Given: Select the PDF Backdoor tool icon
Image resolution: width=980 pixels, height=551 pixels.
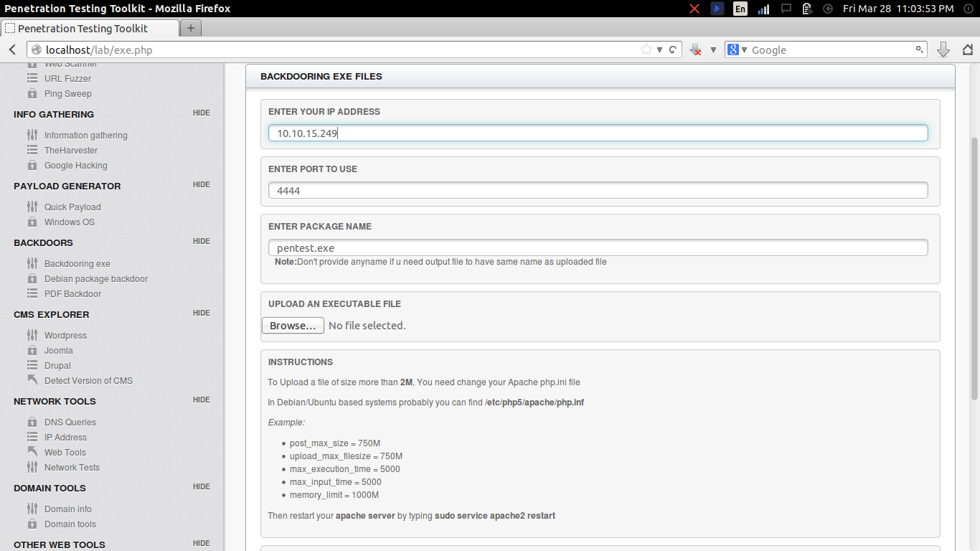Looking at the screenshot, I should 32,293.
